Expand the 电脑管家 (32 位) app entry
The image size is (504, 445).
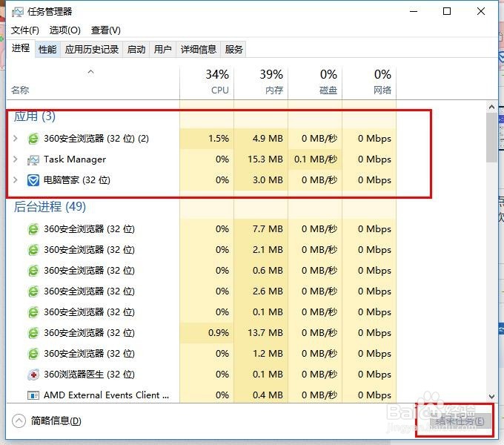pos(15,180)
